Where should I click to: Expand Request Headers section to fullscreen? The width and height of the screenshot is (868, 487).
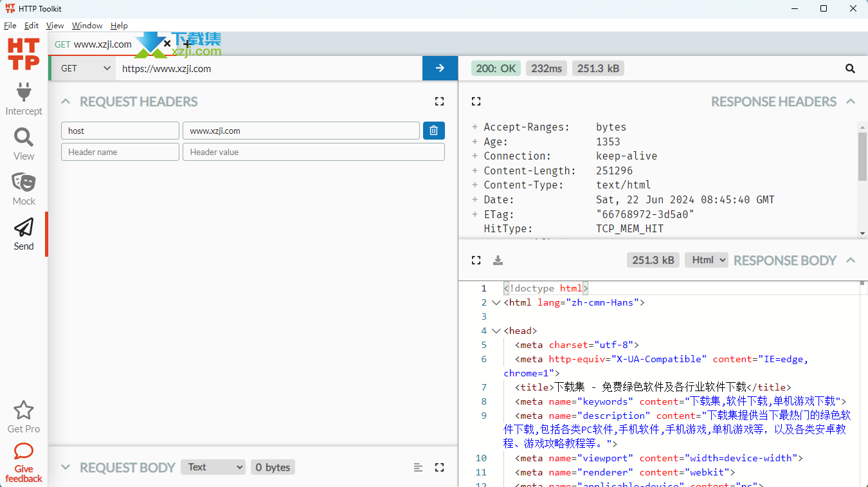coord(439,102)
